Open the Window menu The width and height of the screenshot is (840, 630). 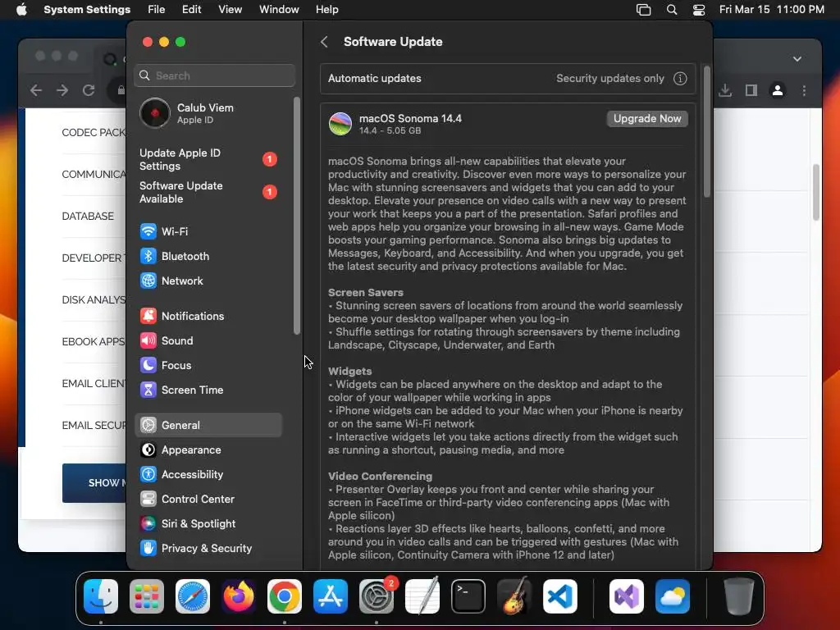[x=279, y=10]
